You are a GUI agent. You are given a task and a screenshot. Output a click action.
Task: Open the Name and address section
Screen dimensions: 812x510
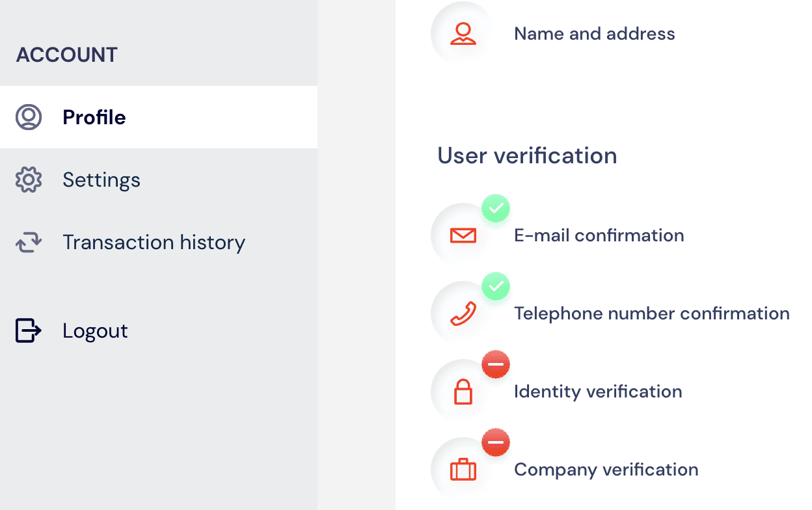[x=594, y=33]
